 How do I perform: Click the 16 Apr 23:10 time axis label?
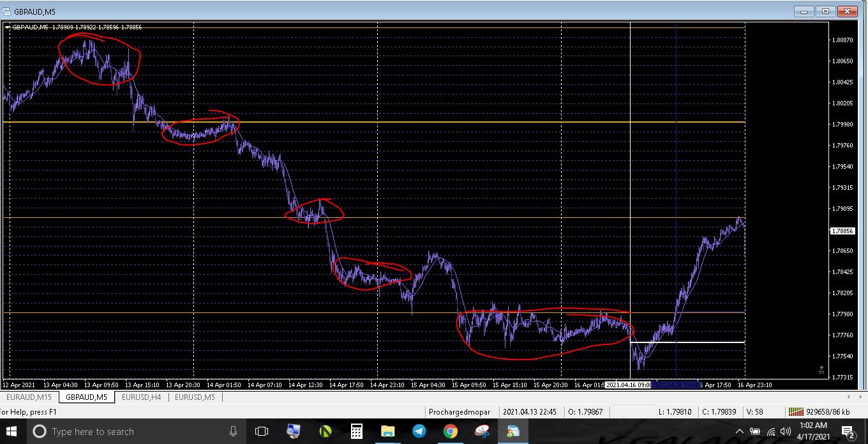(x=755, y=385)
